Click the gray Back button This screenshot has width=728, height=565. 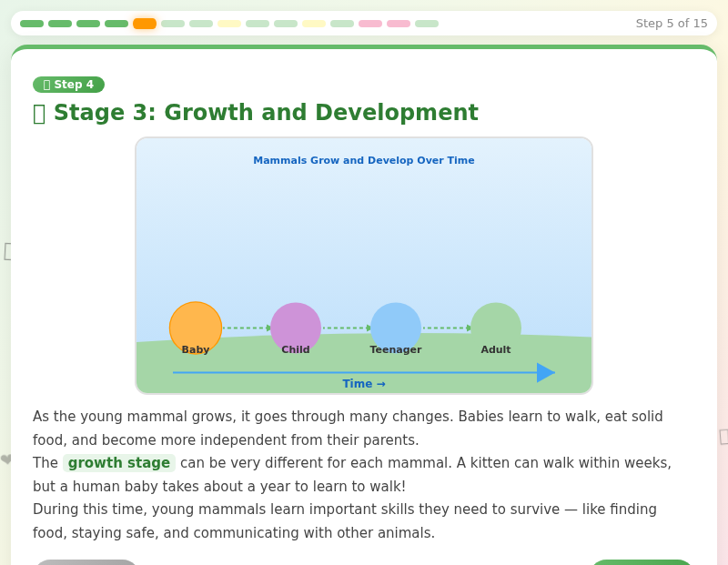(x=86, y=563)
